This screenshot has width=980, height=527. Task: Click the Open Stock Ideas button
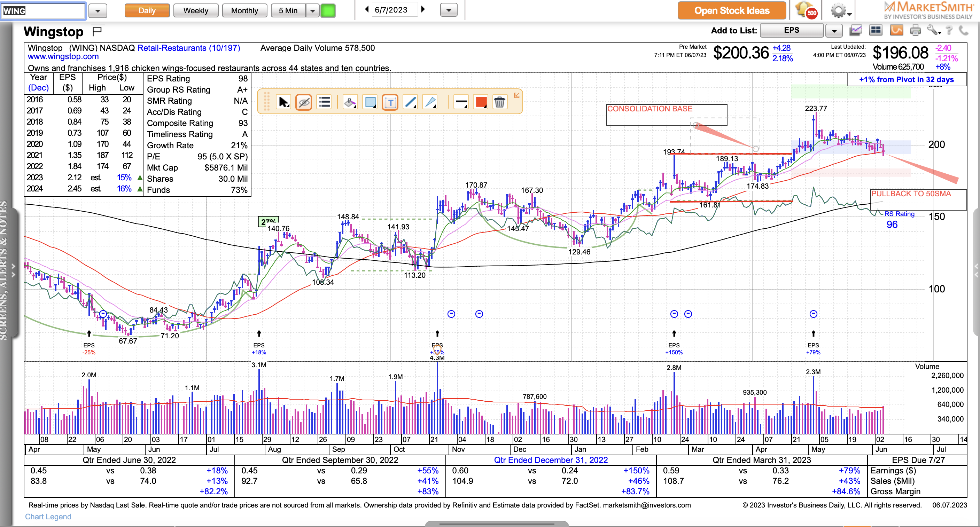732,11
